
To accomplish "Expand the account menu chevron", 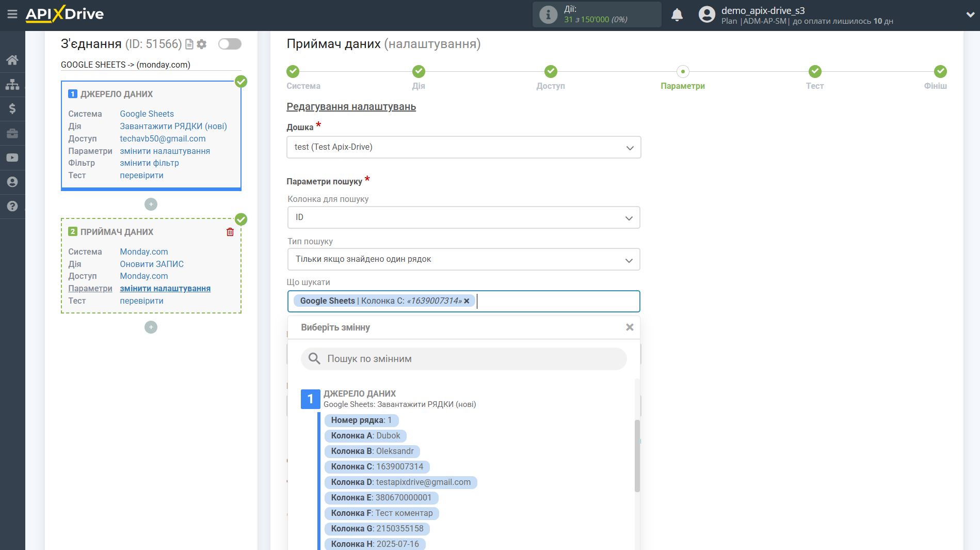I will pos(970,15).
